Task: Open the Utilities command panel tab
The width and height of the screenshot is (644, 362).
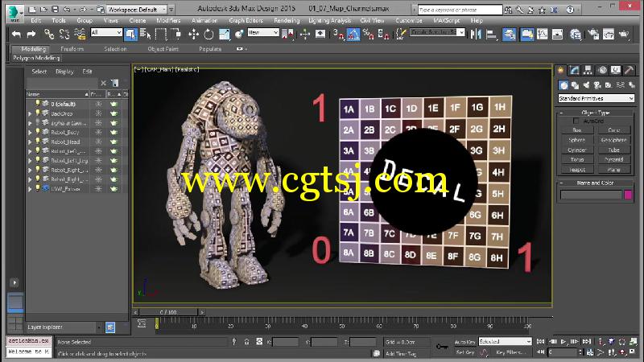Action: [629, 70]
